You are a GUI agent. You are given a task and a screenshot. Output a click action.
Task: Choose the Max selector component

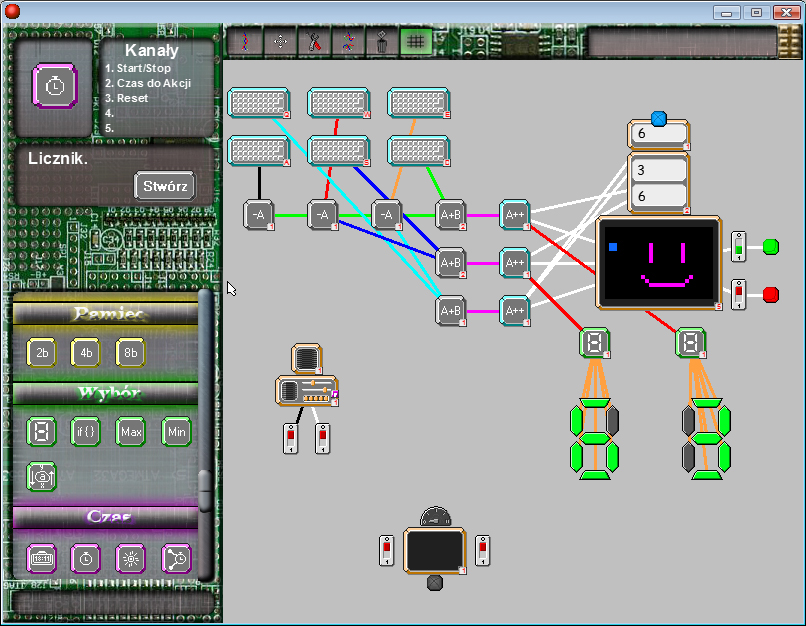click(131, 432)
